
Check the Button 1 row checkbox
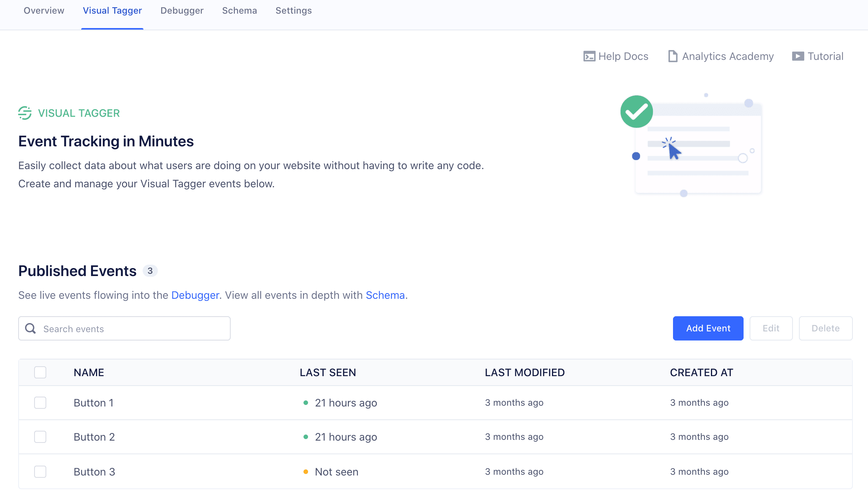click(x=40, y=403)
